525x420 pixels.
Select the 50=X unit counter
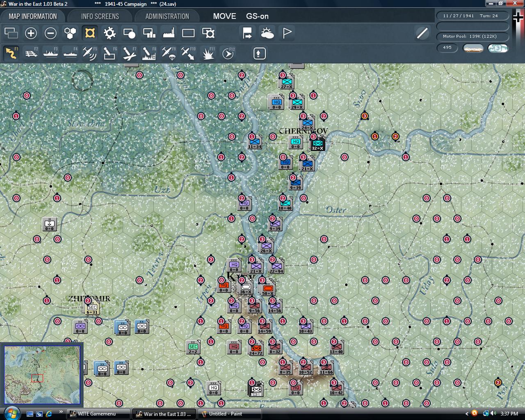pyautogui.click(x=268, y=289)
